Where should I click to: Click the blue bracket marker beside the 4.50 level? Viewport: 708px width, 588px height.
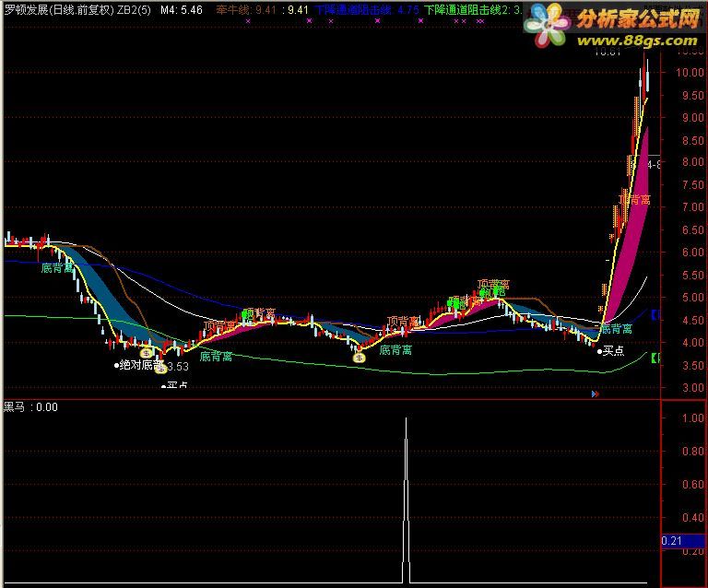coord(655,314)
